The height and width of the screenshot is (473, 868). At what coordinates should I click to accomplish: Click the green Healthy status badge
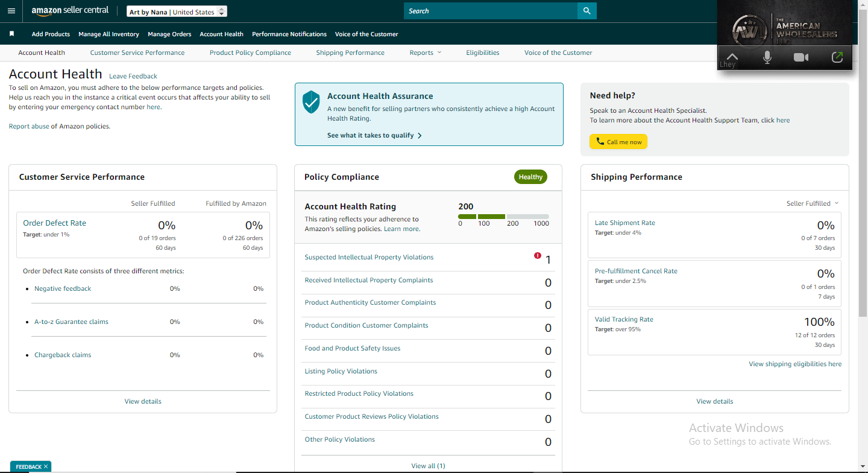pos(530,177)
